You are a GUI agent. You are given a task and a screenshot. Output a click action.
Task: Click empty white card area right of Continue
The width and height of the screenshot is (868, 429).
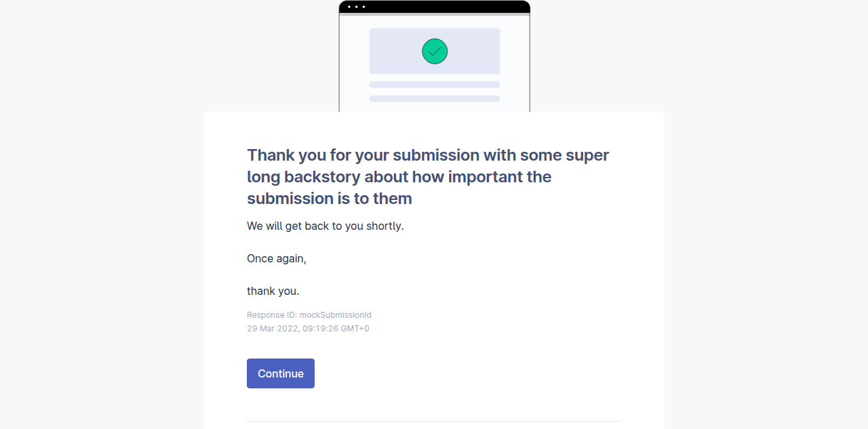click(x=475, y=373)
